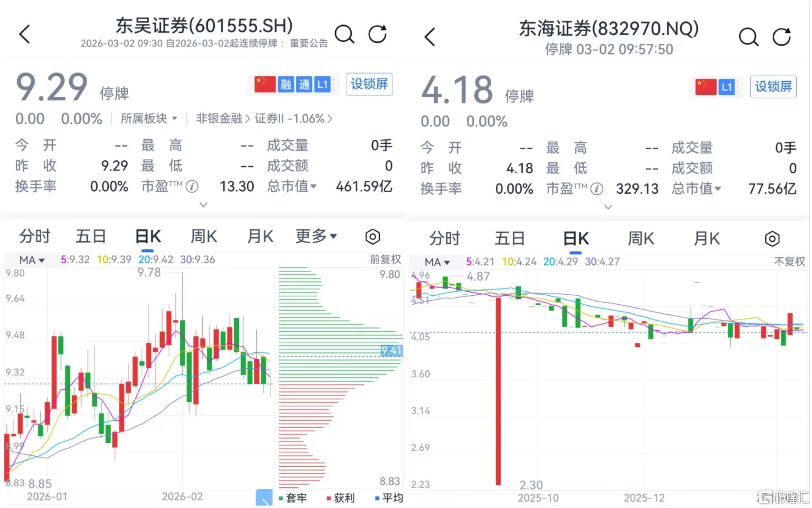812x508 pixels.
Task: Switch to 周K tab on 东吴证券 chart
Action: (x=203, y=236)
